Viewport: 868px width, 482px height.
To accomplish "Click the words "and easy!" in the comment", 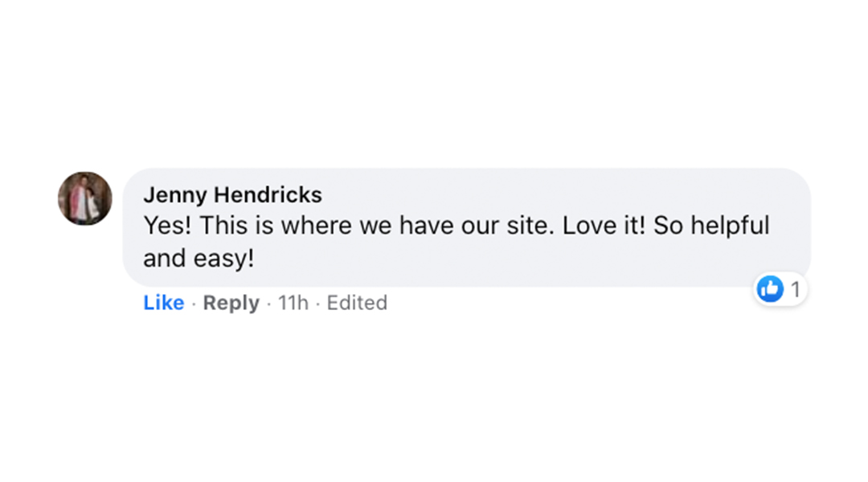I will [199, 259].
